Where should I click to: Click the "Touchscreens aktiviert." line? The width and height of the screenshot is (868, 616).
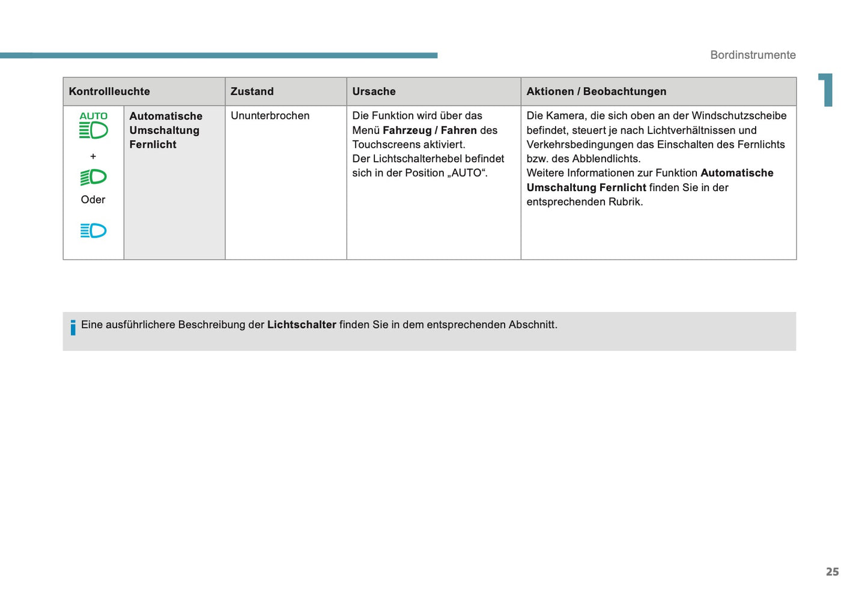coord(408,144)
